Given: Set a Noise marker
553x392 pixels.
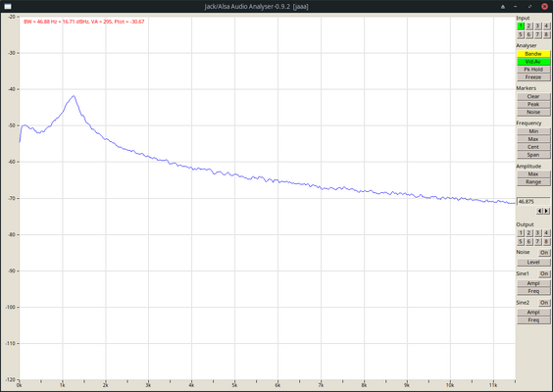Looking at the screenshot, I should [533, 112].
